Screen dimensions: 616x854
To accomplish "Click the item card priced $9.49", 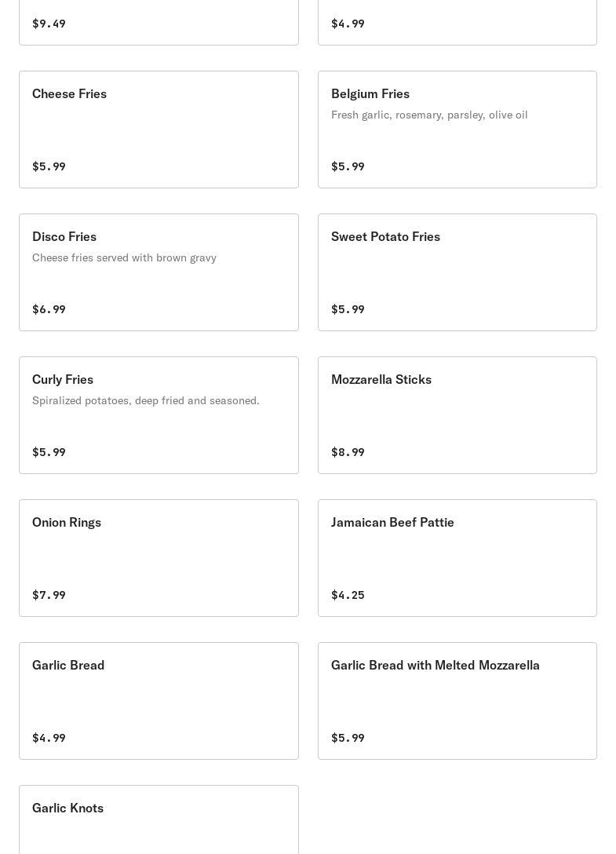I will point(159,23).
